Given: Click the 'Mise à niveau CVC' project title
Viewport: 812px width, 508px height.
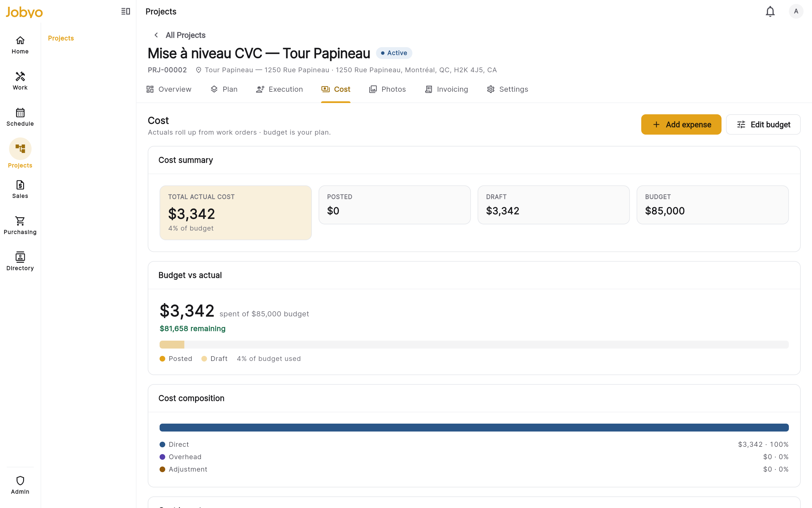Looking at the screenshot, I should (x=259, y=53).
